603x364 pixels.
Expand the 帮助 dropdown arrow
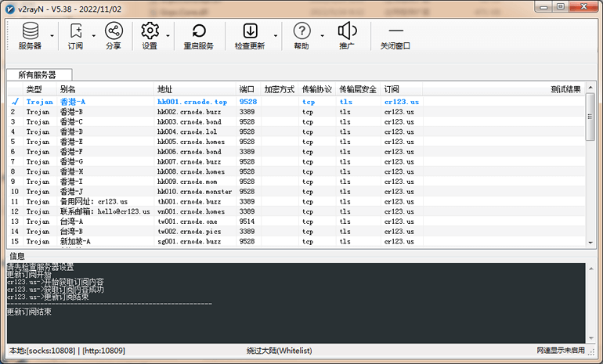click(x=322, y=36)
